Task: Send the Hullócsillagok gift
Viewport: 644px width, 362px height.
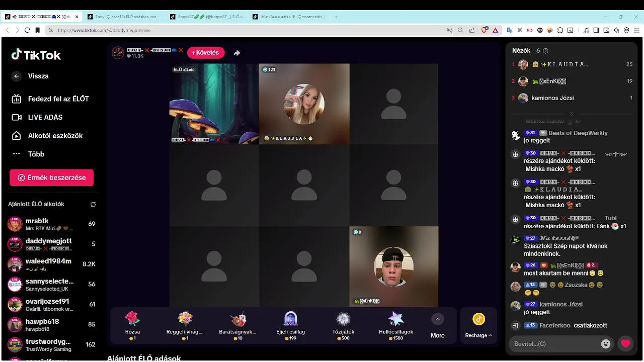Action: 396,326
